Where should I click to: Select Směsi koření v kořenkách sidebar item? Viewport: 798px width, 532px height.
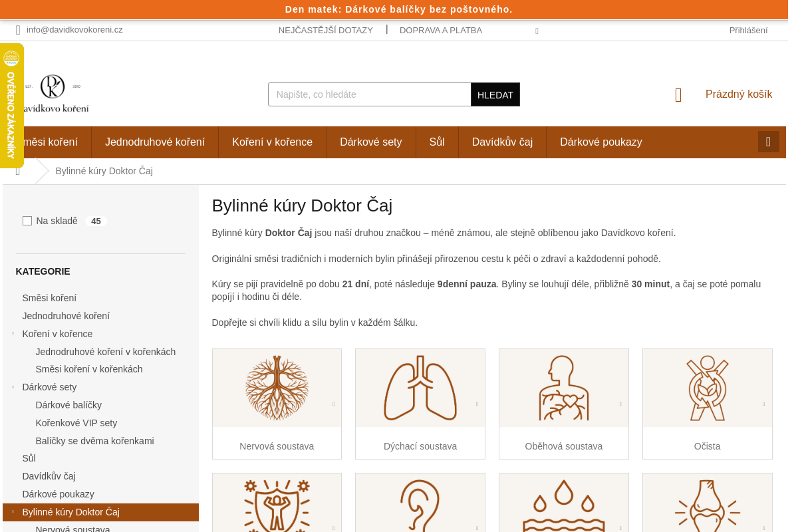pyautogui.click(x=89, y=369)
